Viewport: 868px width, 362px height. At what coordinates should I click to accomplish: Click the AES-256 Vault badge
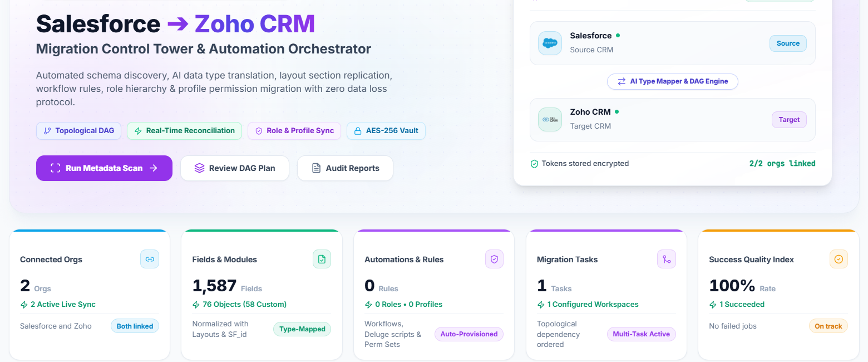(386, 131)
